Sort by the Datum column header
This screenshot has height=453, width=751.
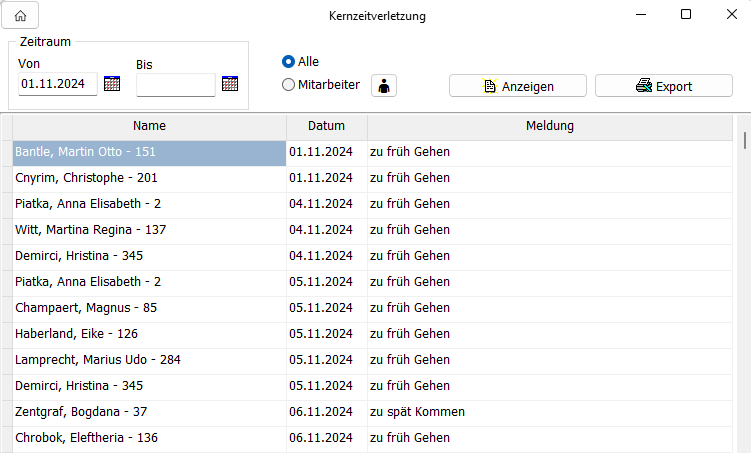tap(326, 126)
